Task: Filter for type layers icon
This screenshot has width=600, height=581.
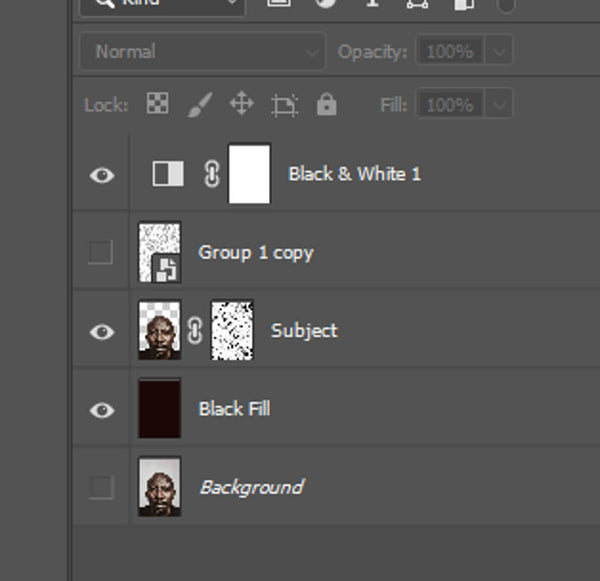Action: point(372,3)
